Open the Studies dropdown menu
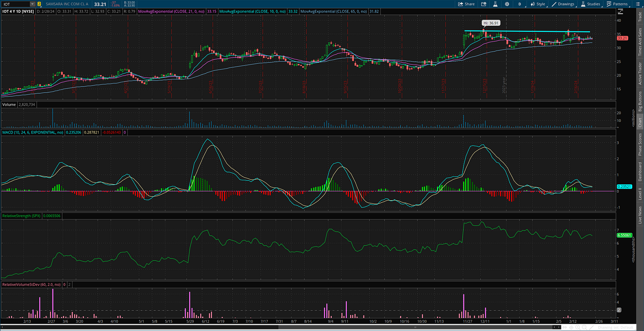This screenshot has width=644, height=331. (591, 4)
